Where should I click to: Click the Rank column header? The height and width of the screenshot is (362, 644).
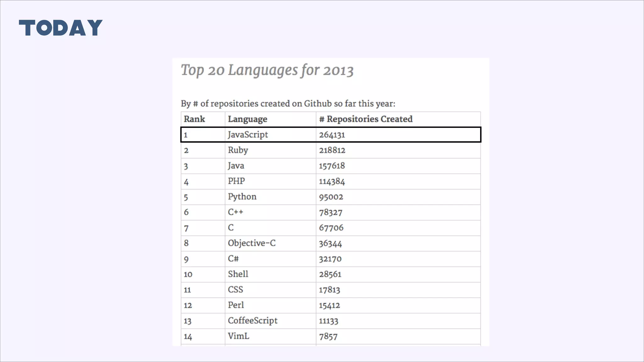(194, 119)
